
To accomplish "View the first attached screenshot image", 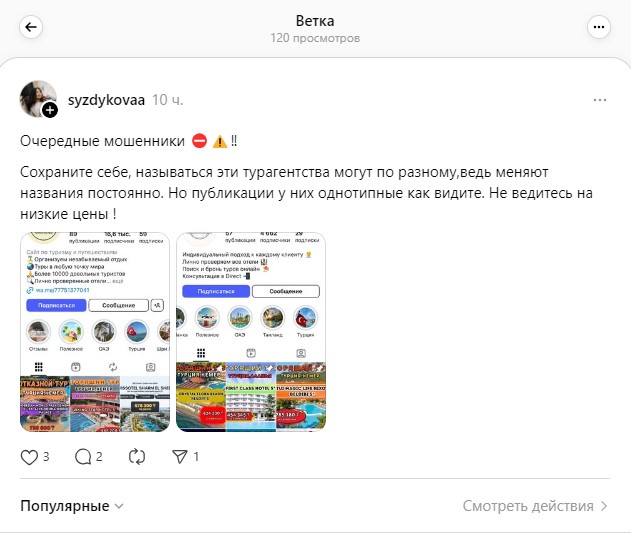I will pyautogui.click(x=95, y=332).
